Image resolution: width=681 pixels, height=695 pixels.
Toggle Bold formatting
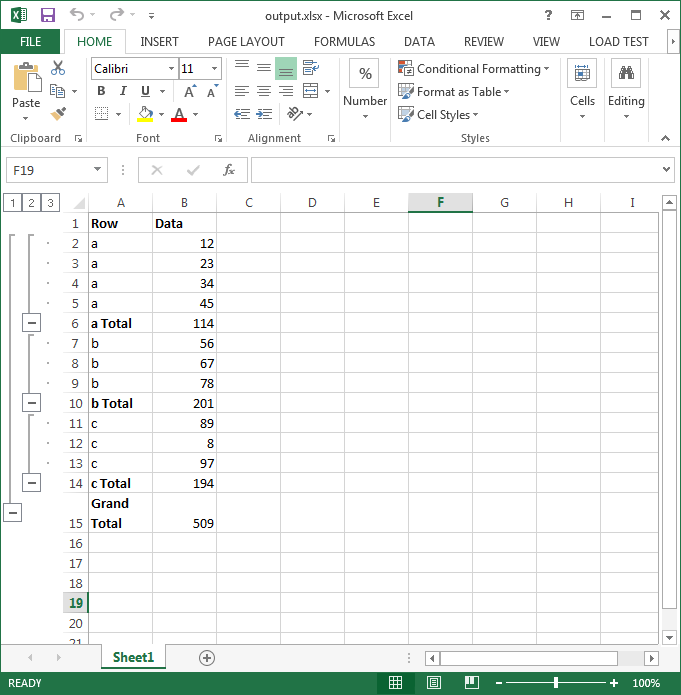click(x=101, y=92)
